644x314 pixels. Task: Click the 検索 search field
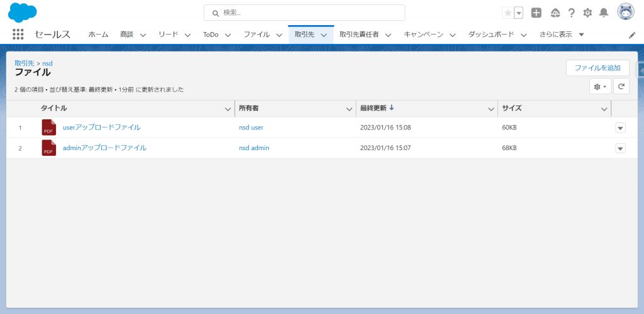pyautogui.click(x=304, y=13)
